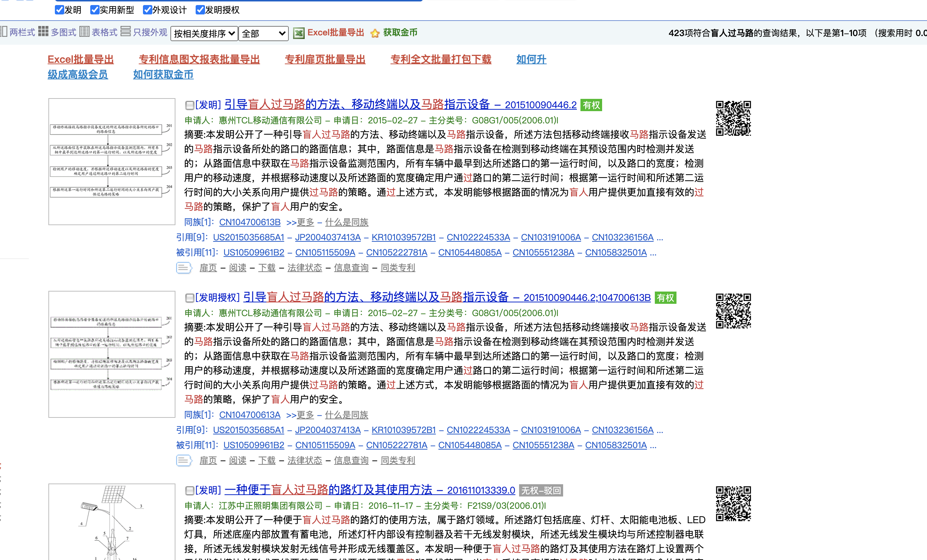The image size is (927, 560).
Task: Click 有权 status badge of first patent
Action: (591, 105)
